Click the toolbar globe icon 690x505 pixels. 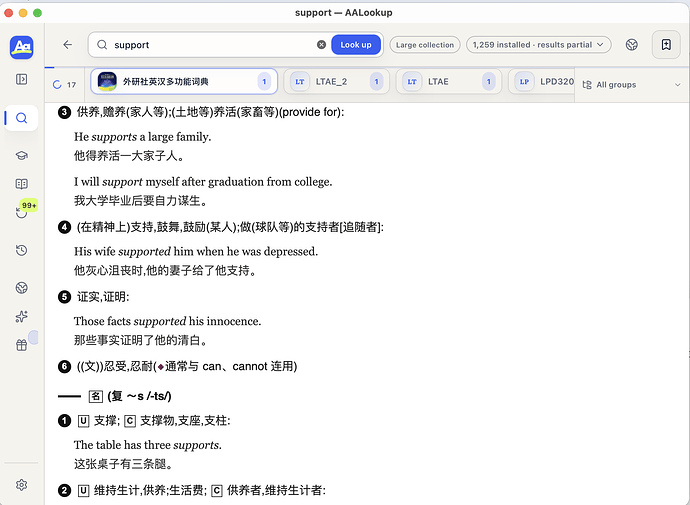pyautogui.click(x=632, y=44)
